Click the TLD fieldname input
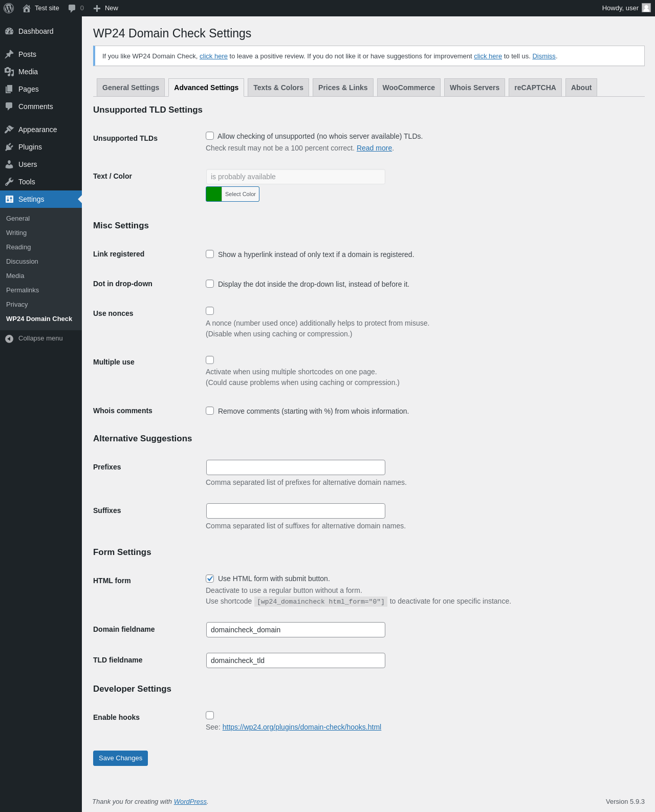Screen dimensions: 655x812 coord(296,660)
